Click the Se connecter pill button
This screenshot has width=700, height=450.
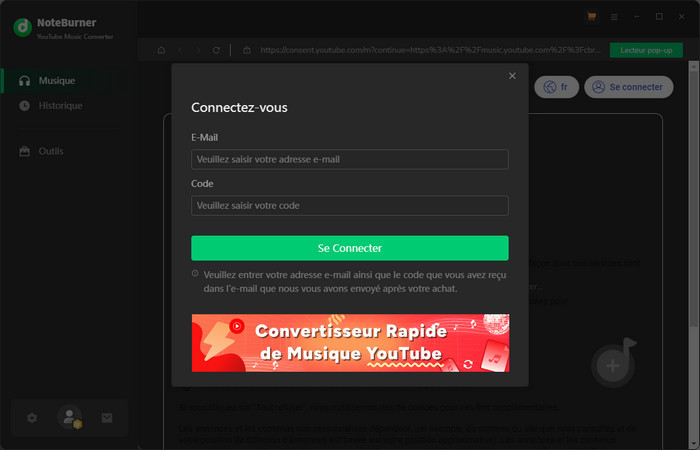pyautogui.click(x=629, y=87)
